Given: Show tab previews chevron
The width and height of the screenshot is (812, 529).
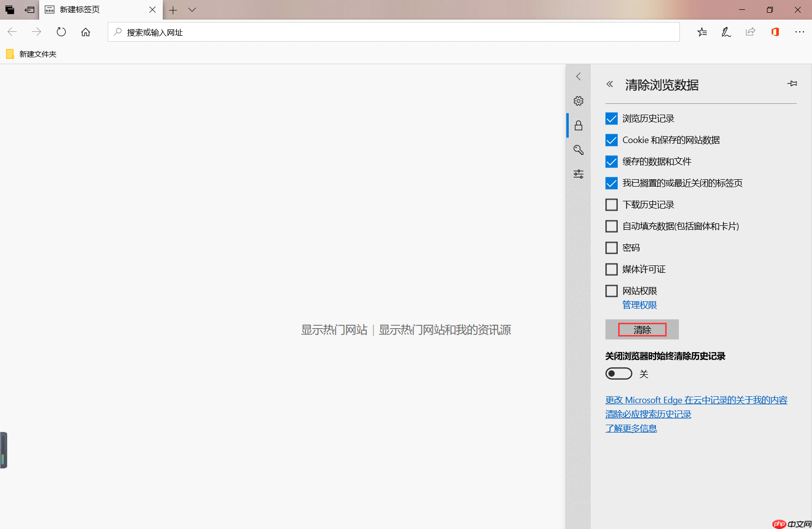Looking at the screenshot, I should point(192,10).
